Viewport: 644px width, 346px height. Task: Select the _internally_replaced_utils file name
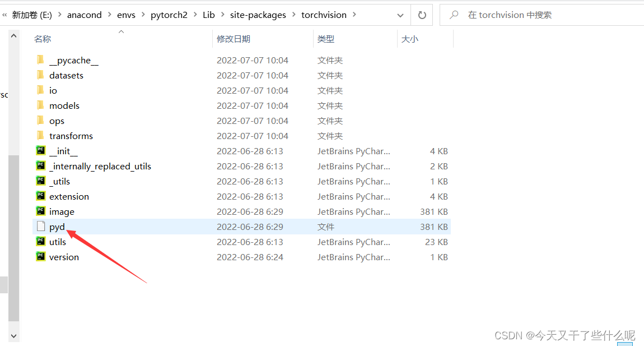point(100,166)
